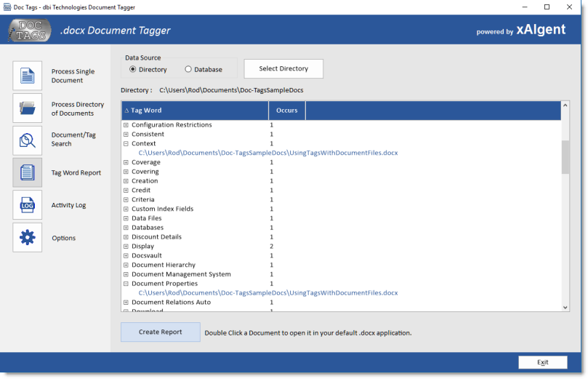The image size is (588, 379).
Task: Open Process Directory of Documents folder icon
Action: 28,108
